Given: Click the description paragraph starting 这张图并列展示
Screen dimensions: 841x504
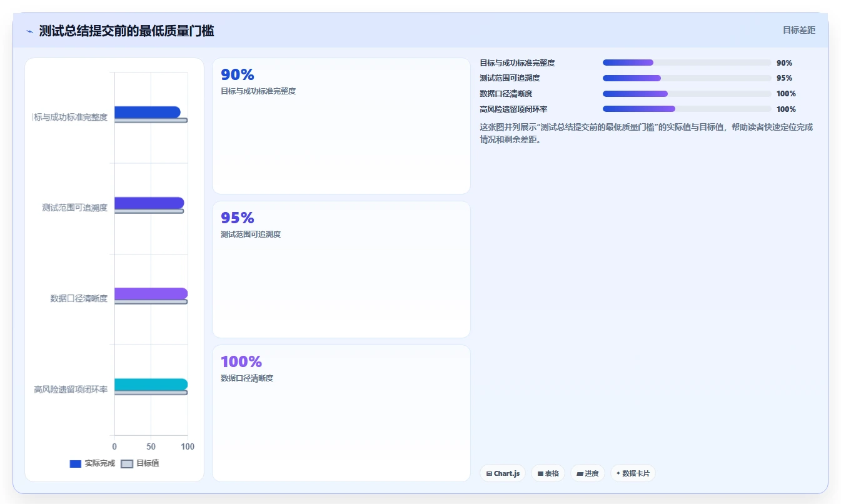Looking at the screenshot, I should click(x=647, y=133).
